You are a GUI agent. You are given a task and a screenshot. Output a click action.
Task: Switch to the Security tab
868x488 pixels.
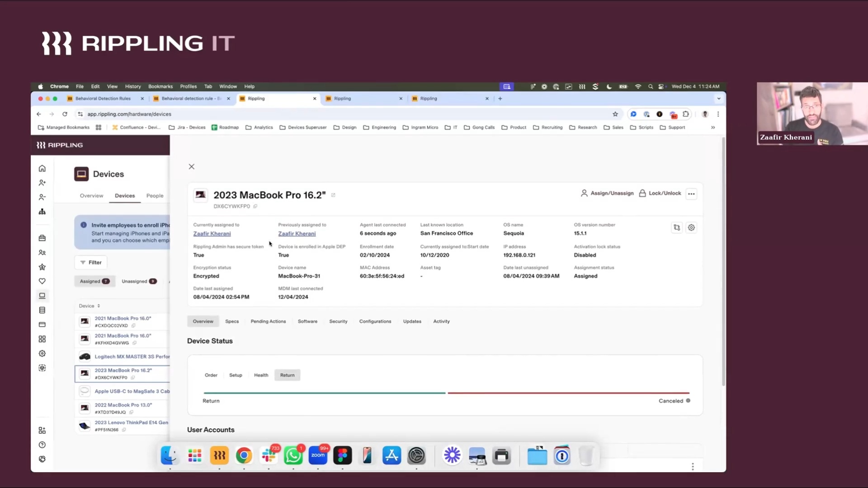[338, 321]
